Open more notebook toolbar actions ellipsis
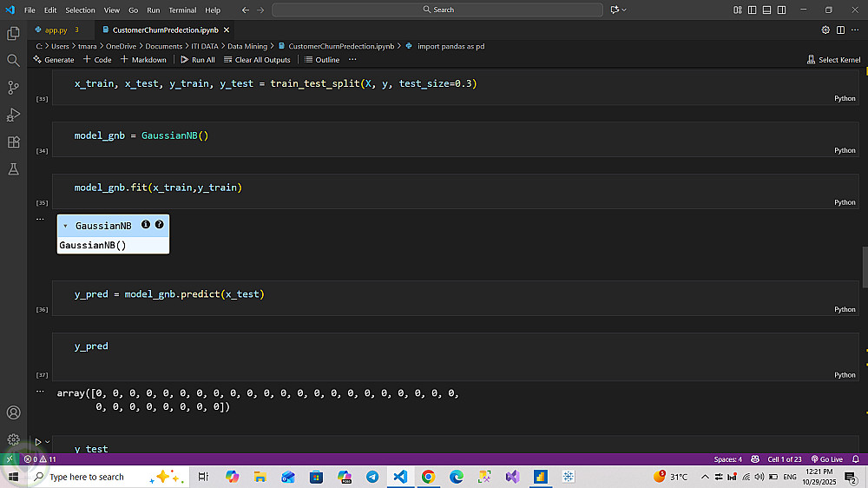The width and height of the screenshot is (868, 488). (x=352, y=60)
